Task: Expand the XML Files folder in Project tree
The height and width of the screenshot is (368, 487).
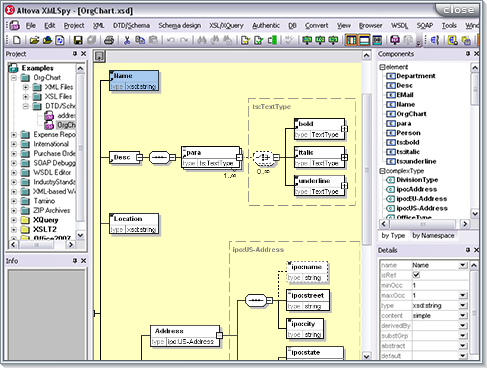Action: [x=26, y=87]
